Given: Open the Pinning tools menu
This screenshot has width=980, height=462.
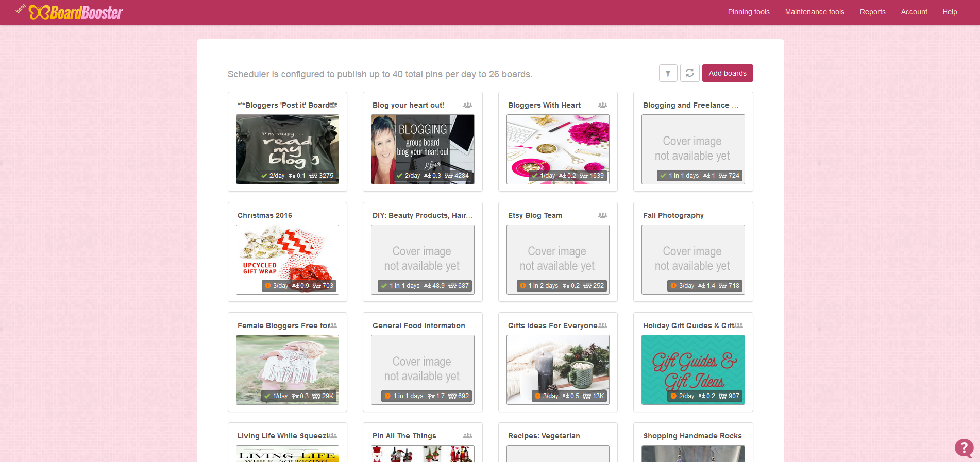Looking at the screenshot, I should (x=748, y=12).
